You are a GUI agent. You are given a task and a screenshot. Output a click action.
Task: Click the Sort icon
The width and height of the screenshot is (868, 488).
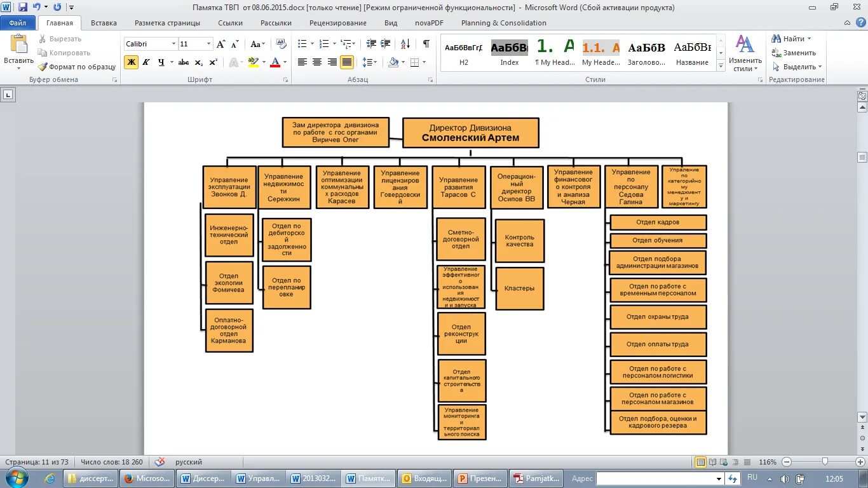(405, 44)
